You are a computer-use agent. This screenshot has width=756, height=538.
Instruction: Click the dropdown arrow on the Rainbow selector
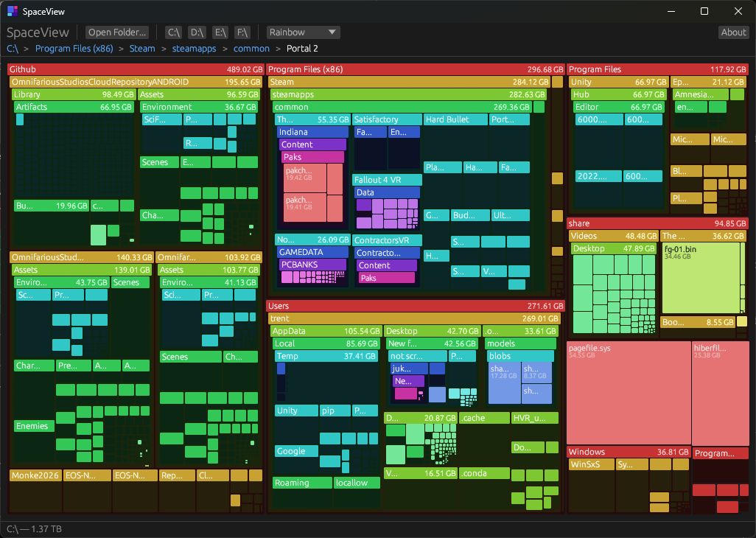click(332, 32)
